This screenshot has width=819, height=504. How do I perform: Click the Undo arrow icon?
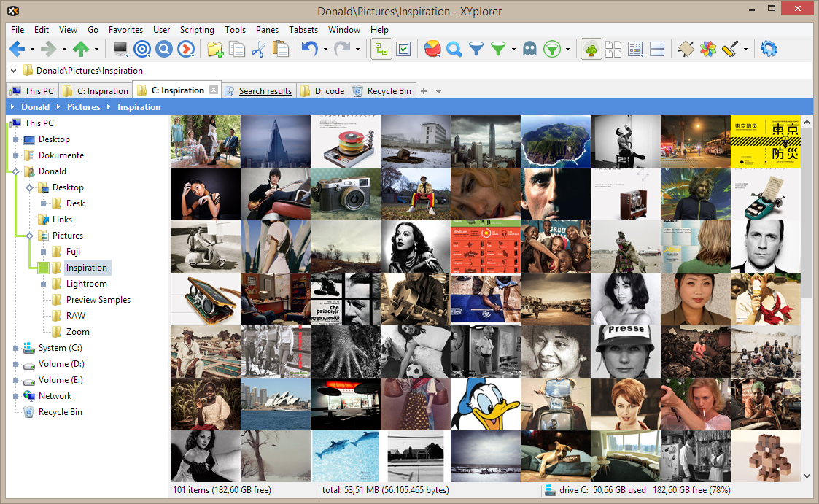[x=310, y=49]
